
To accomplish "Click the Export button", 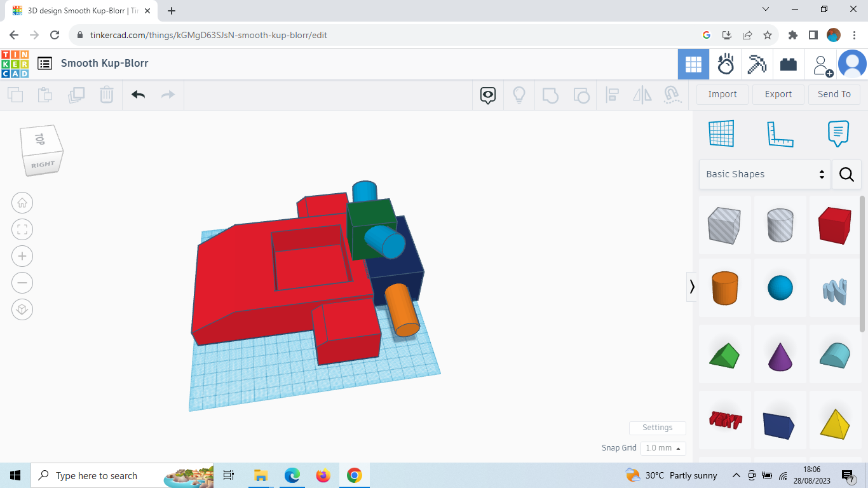I will (x=778, y=94).
